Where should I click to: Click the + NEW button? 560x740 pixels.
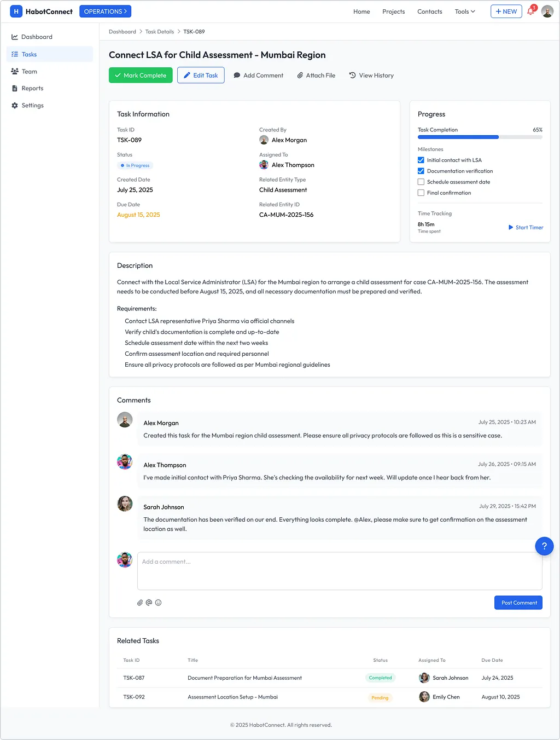[506, 11]
